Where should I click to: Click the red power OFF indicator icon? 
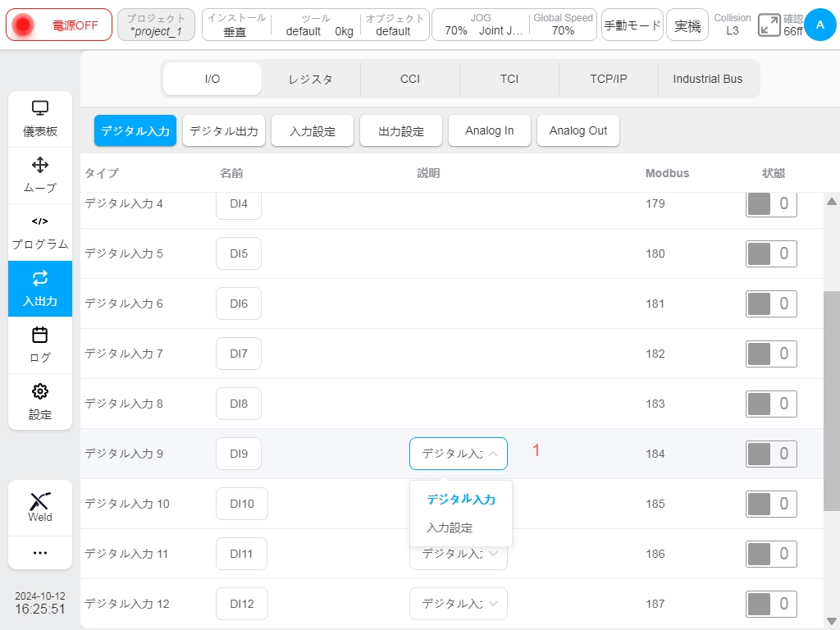click(22, 25)
